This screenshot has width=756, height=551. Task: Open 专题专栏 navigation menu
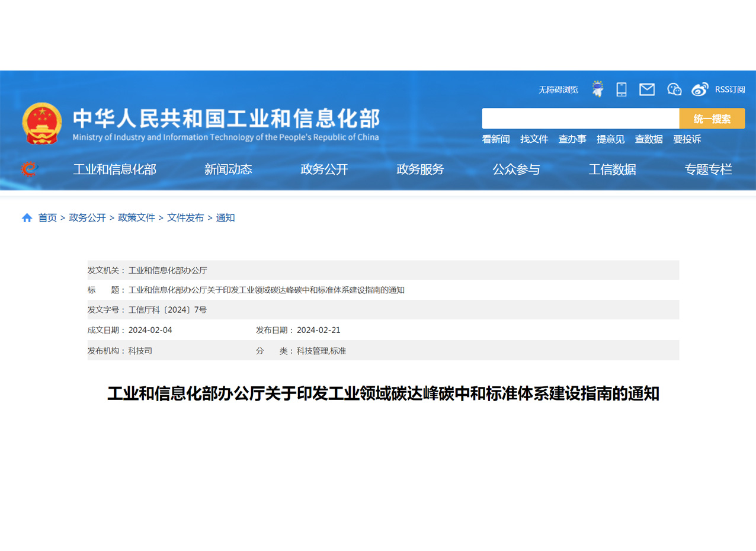point(708,169)
